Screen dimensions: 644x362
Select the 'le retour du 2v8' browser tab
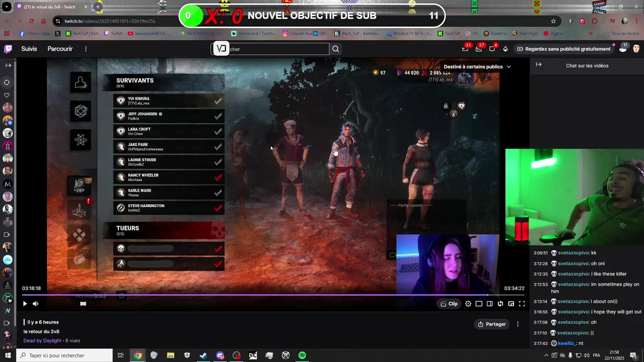pyautogui.click(x=52, y=7)
